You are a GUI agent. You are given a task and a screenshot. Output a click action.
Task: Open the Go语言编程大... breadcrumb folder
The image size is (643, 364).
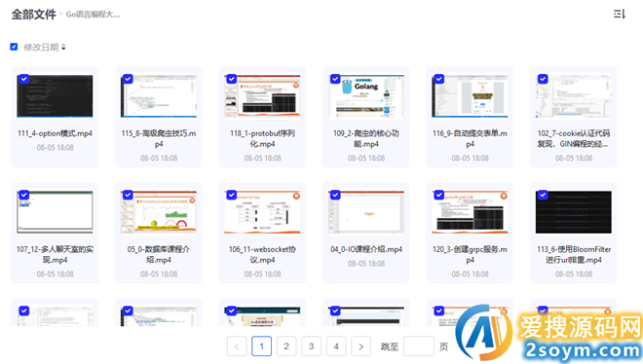[x=94, y=15]
